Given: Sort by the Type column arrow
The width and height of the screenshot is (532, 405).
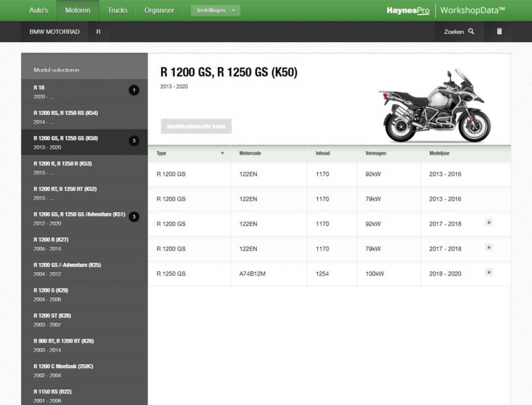Looking at the screenshot, I should pyautogui.click(x=222, y=153).
